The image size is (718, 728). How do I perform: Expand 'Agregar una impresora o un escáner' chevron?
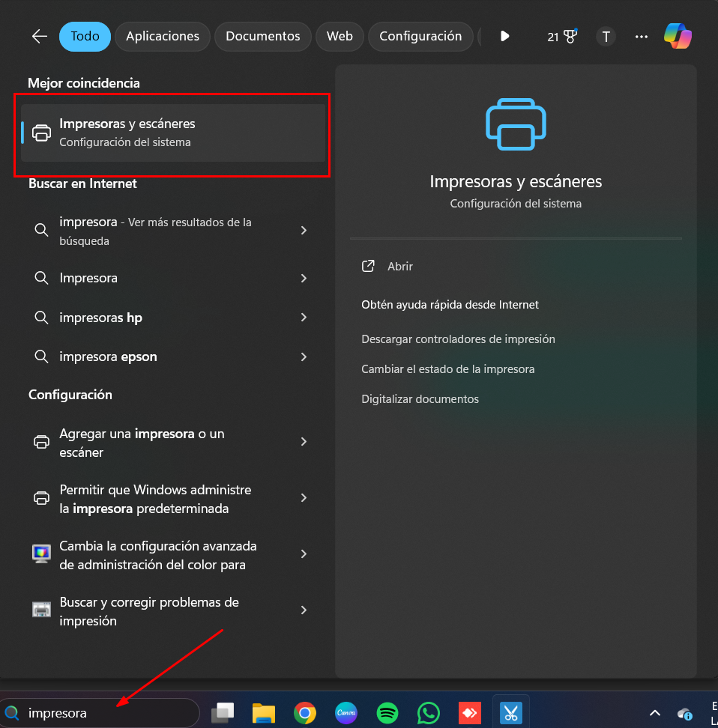pyautogui.click(x=304, y=442)
